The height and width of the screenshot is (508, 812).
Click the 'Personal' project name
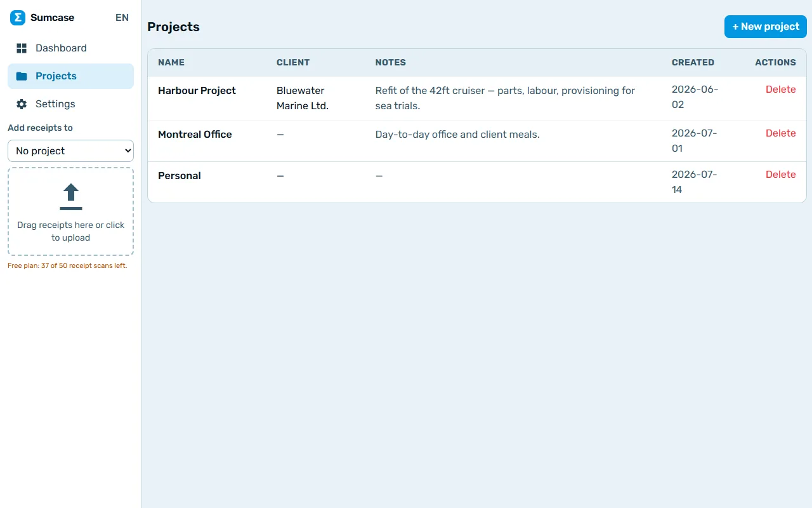pos(180,176)
